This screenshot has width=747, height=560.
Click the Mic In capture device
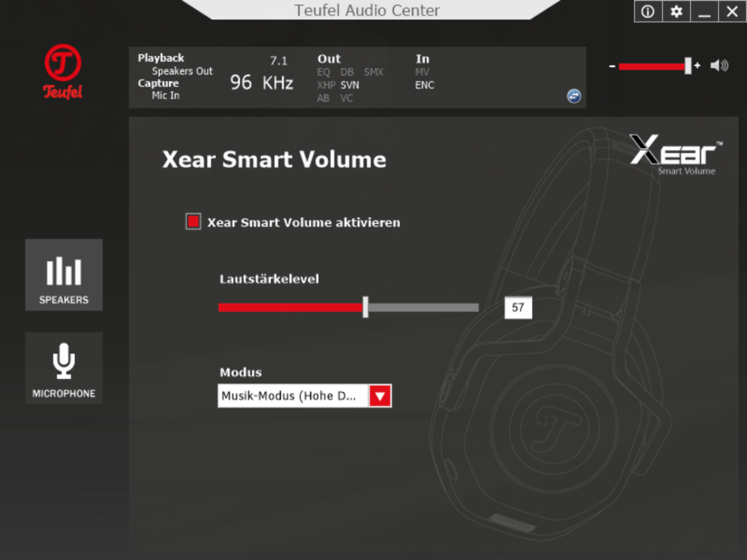click(x=166, y=95)
